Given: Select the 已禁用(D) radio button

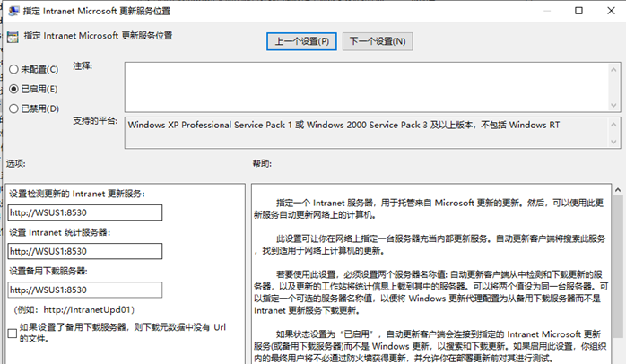Looking at the screenshot, I should [13, 108].
